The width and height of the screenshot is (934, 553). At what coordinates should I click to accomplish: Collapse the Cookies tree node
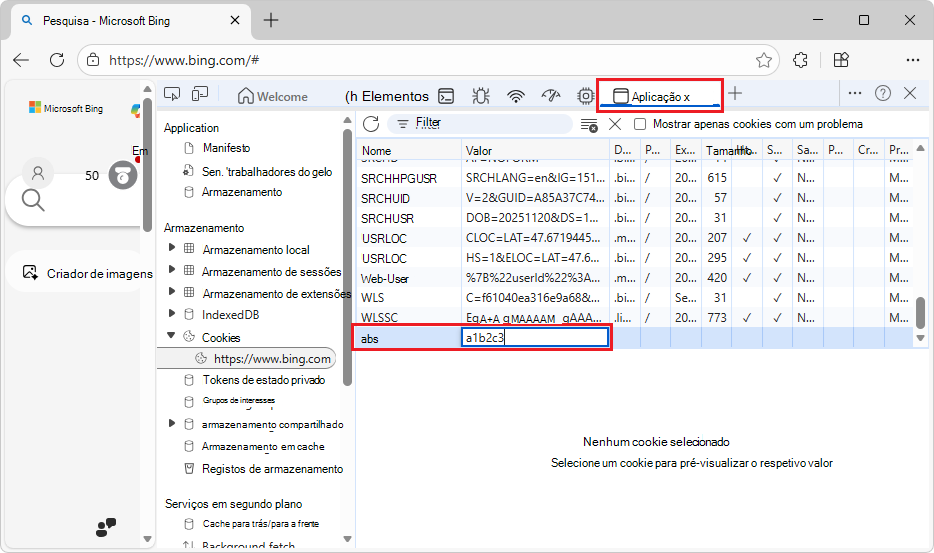(172, 335)
